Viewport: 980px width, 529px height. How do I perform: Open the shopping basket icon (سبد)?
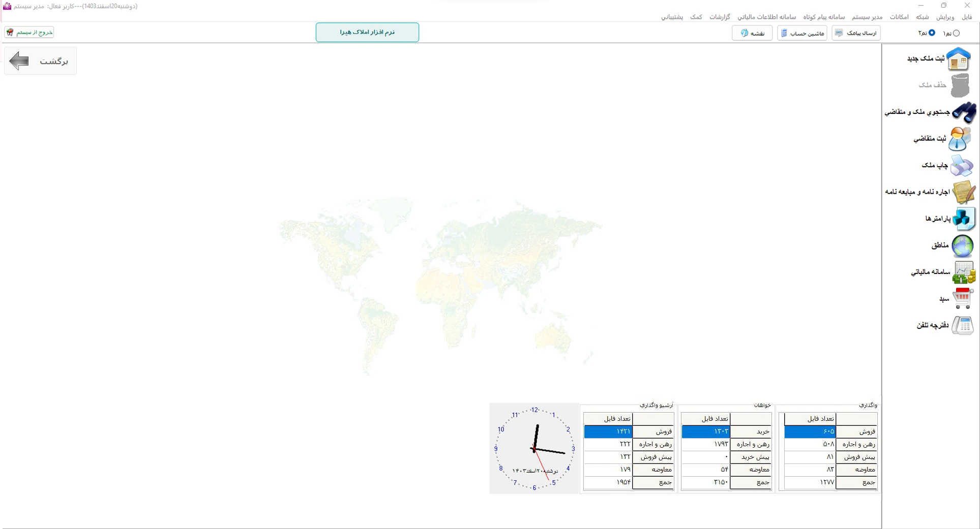pyautogui.click(x=962, y=298)
